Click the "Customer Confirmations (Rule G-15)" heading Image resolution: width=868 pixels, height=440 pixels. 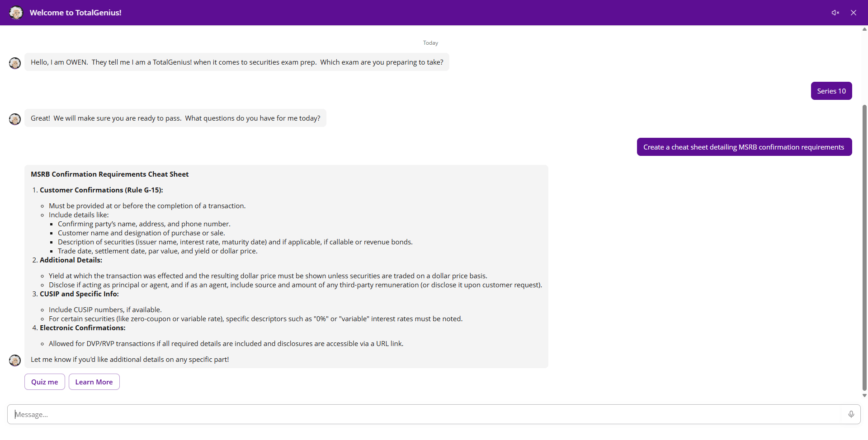point(101,190)
